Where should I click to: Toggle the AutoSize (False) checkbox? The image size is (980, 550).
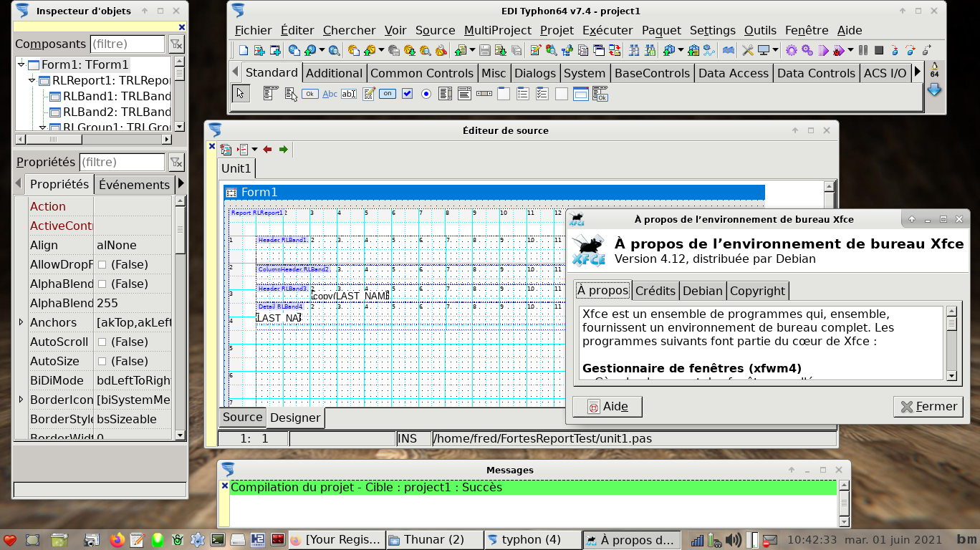pyautogui.click(x=102, y=361)
